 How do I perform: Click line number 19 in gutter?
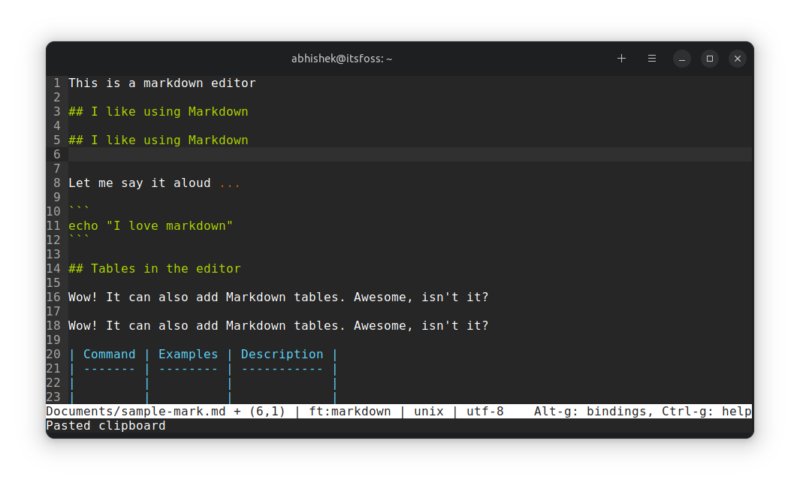click(x=53, y=340)
